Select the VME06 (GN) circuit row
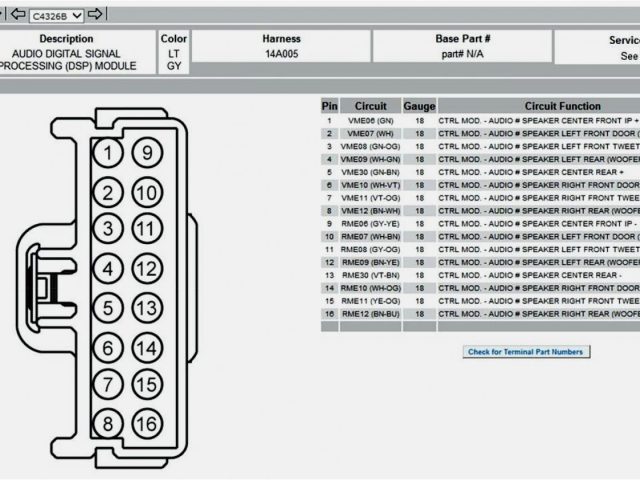Screen dimensions: 640x480 [x=370, y=120]
